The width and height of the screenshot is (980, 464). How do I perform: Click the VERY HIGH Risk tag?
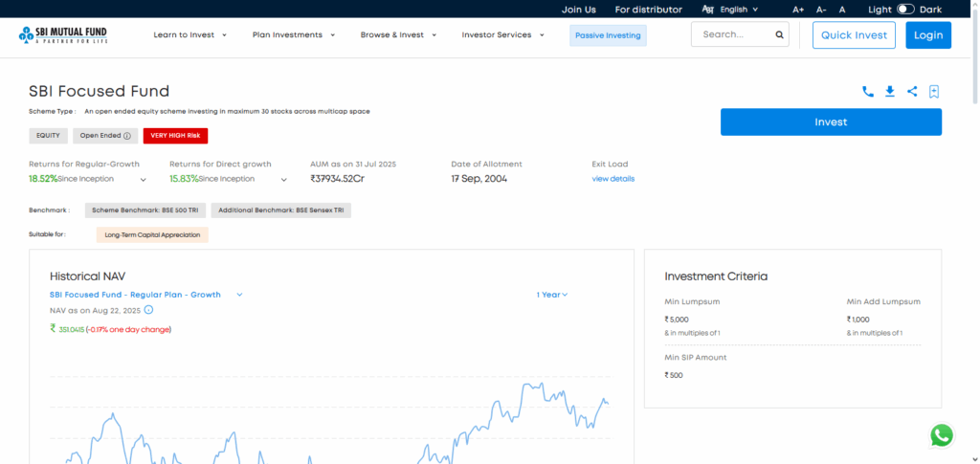176,136
